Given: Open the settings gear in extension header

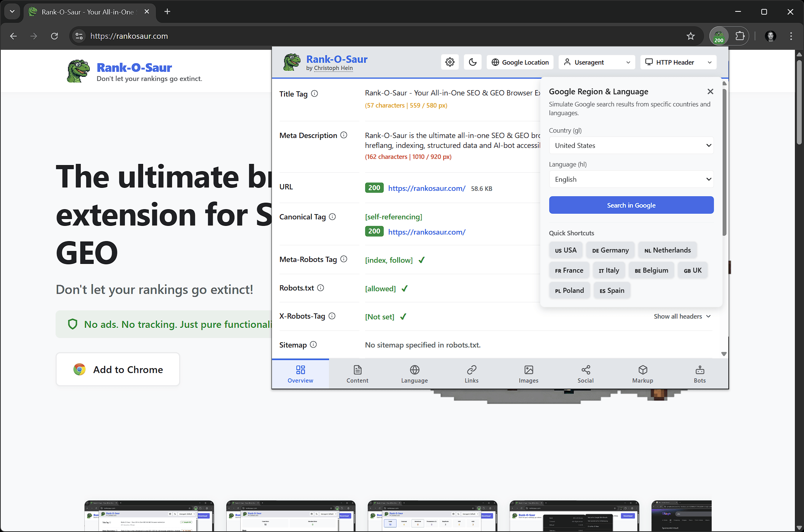Looking at the screenshot, I should pos(450,62).
